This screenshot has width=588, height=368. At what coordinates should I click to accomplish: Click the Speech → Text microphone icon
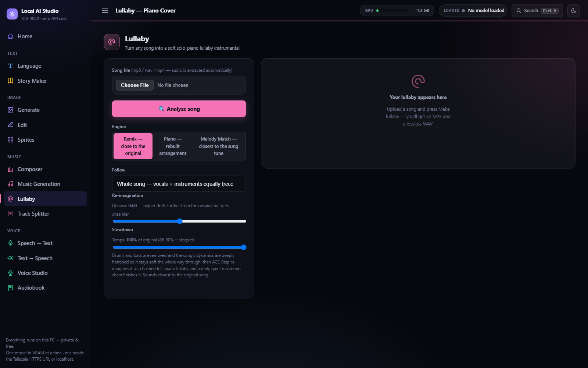[x=11, y=243]
